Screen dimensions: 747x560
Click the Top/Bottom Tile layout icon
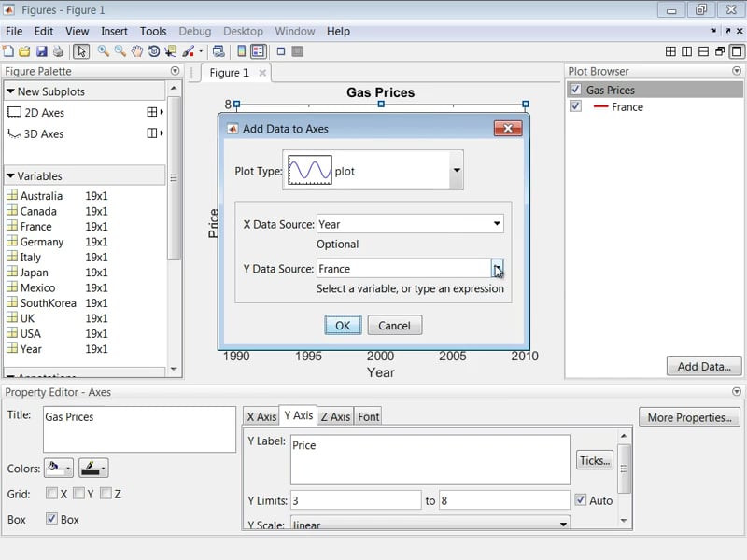703,51
